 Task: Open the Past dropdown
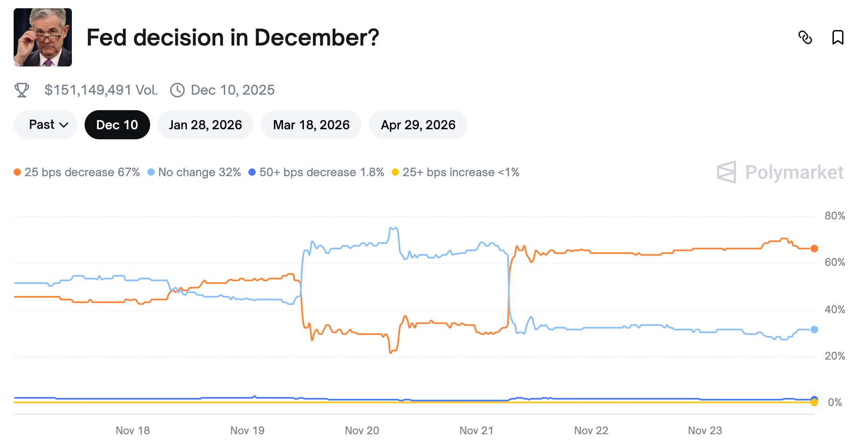[x=45, y=125]
